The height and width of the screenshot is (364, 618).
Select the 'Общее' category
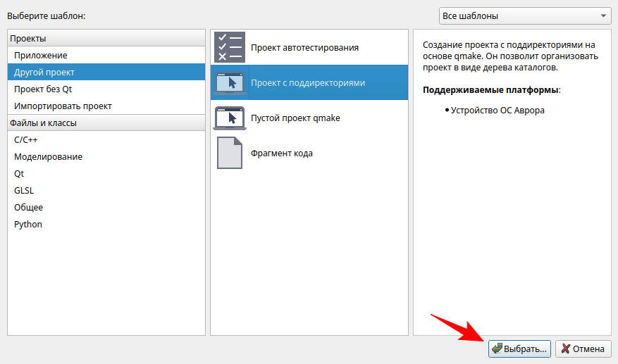click(x=28, y=207)
